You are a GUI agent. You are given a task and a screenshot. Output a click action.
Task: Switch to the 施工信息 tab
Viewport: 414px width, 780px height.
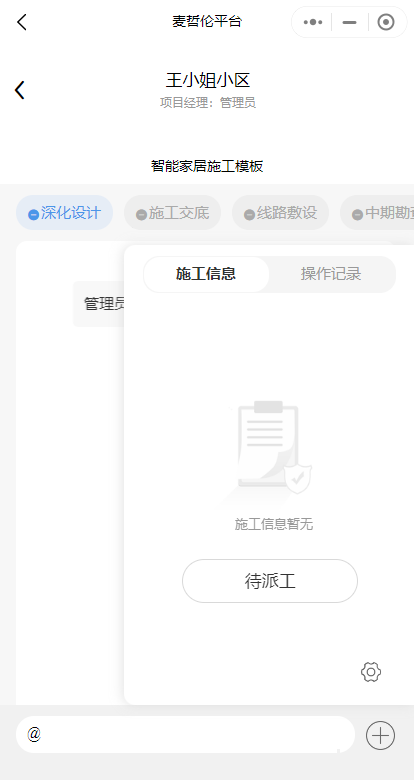[x=206, y=274]
